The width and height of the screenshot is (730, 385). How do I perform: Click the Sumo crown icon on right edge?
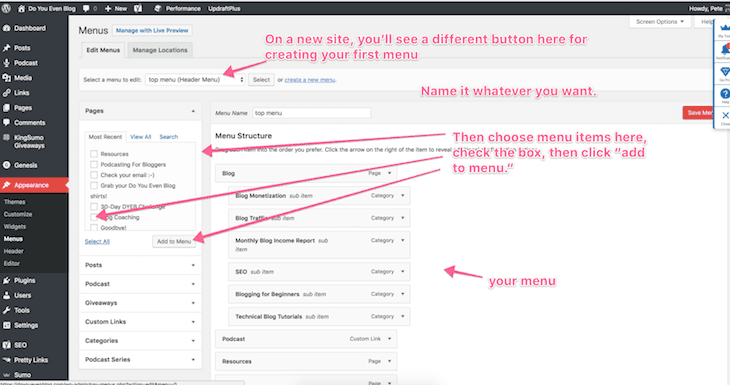724,28
